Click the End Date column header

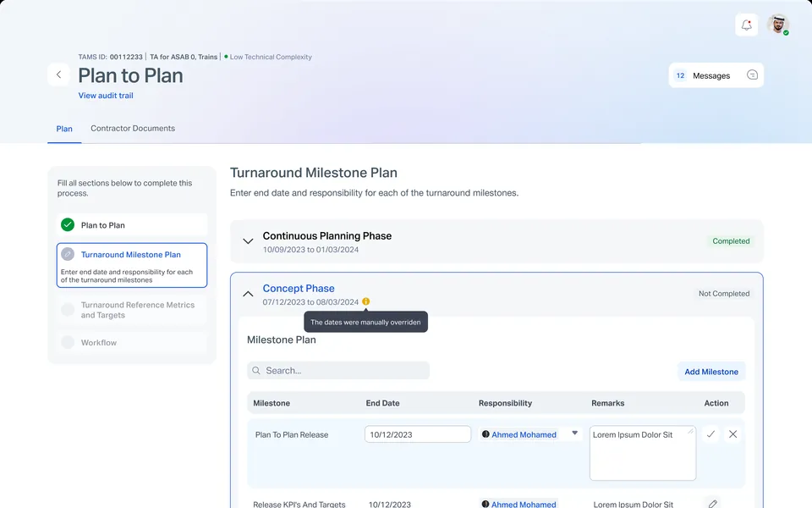(x=382, y=403)
